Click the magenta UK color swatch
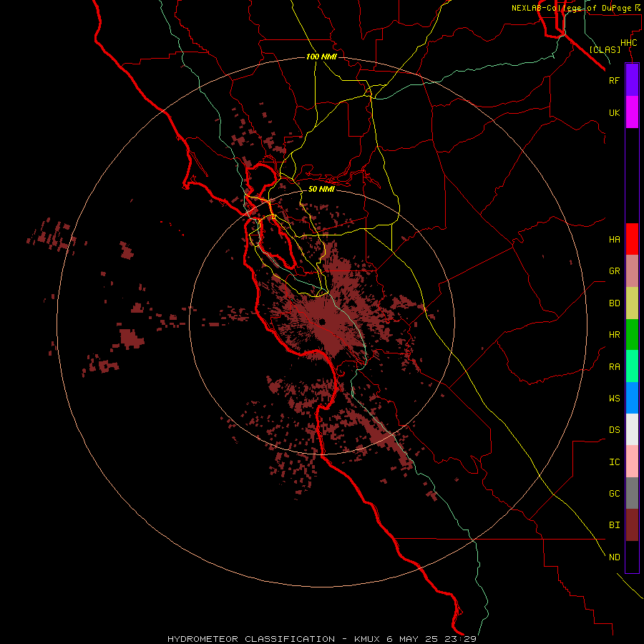Viewport: 644px width, 644px height. pyautogui.click(x=632, y=112)
